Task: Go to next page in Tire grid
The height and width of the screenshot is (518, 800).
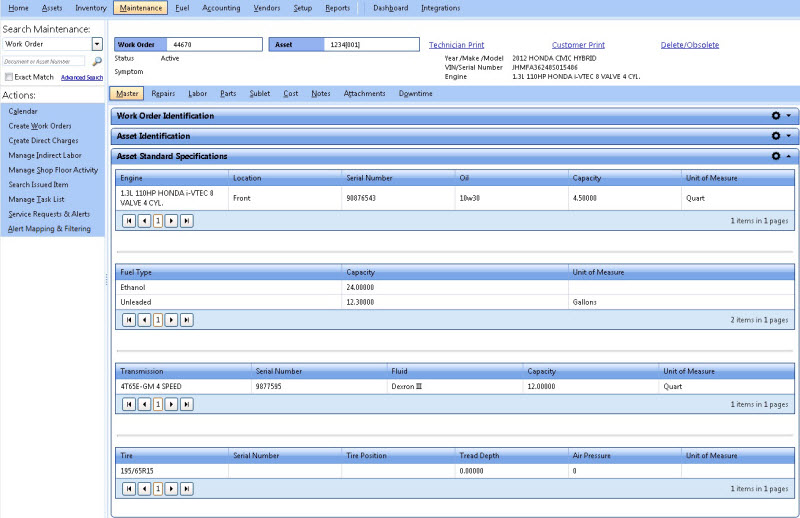Action: click(x=171, y=489)
